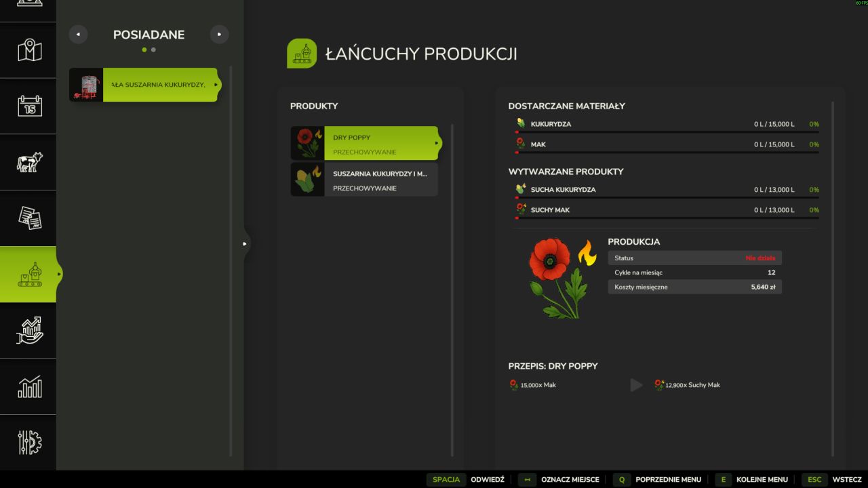Open the calendar icon in sidebar
The image size is (868, 488).
pyautogui.click(x=28, y=106)
